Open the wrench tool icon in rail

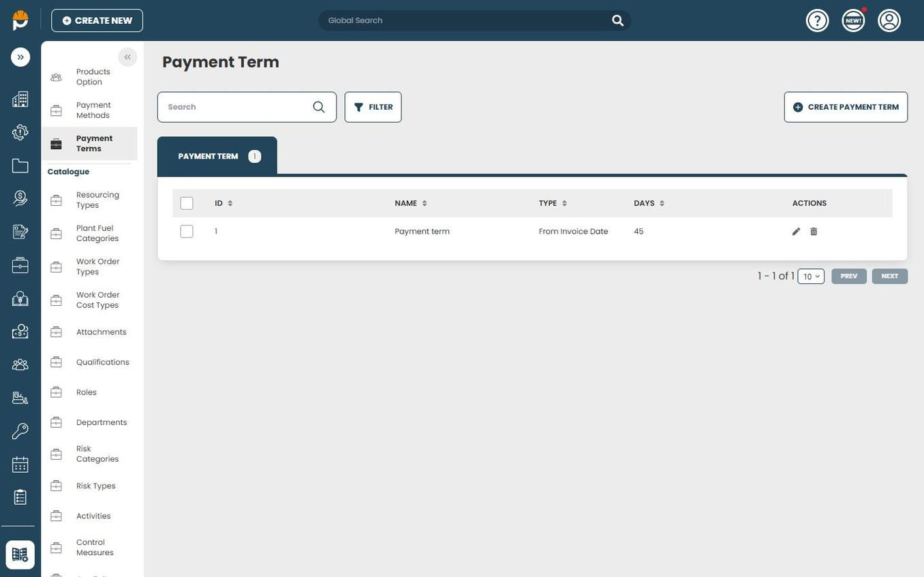tap(20, 431)
